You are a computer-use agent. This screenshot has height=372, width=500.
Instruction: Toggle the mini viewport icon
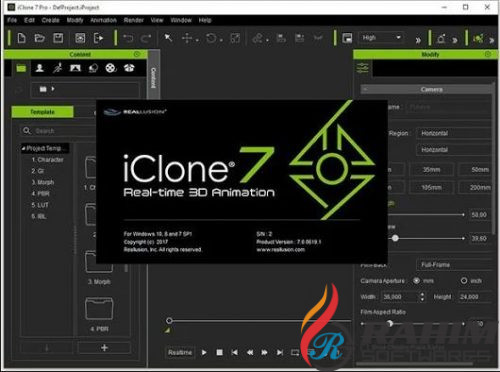(347, 38)
